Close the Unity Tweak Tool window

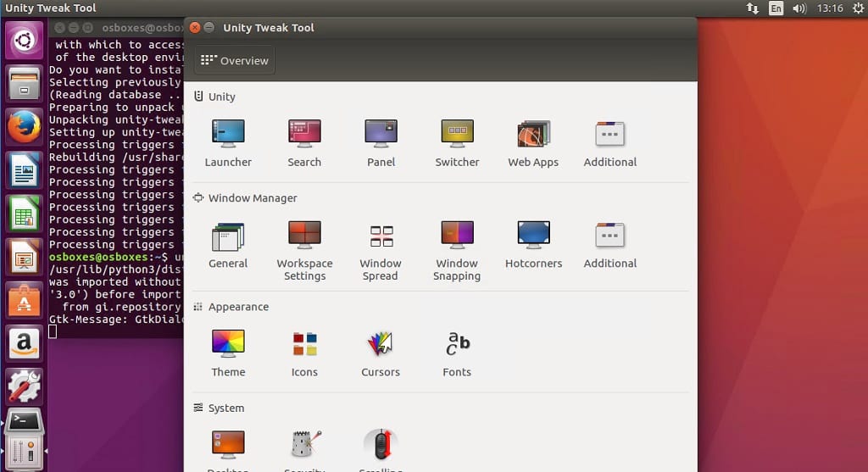(195, 28)
